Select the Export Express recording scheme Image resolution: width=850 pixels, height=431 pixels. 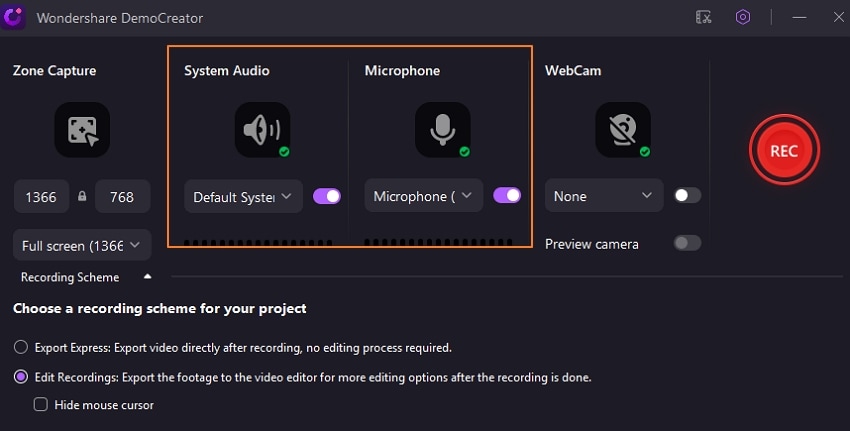pyautogui.click(x=21, y=348)
